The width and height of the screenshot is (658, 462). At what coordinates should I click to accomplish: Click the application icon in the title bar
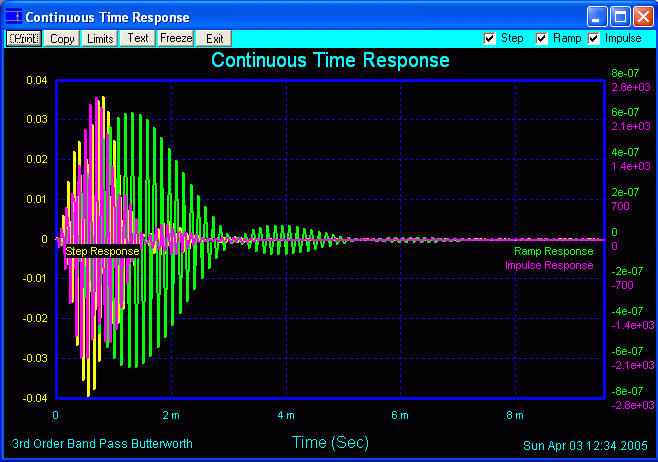click(13, 17)
